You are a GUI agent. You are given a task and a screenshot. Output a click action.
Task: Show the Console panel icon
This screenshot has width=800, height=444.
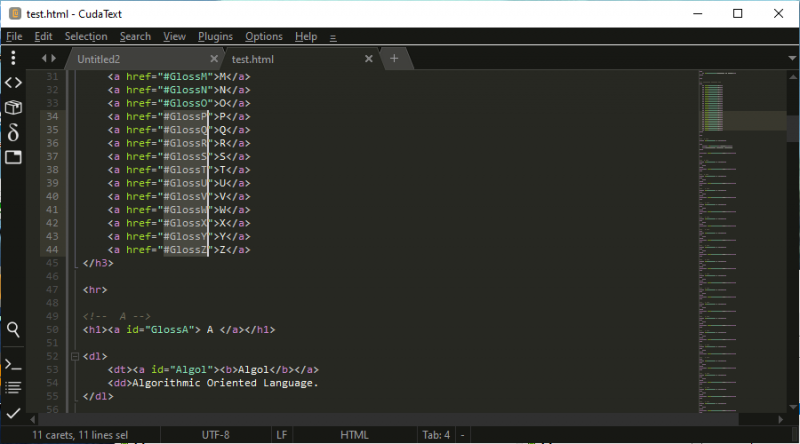(13, 365)
